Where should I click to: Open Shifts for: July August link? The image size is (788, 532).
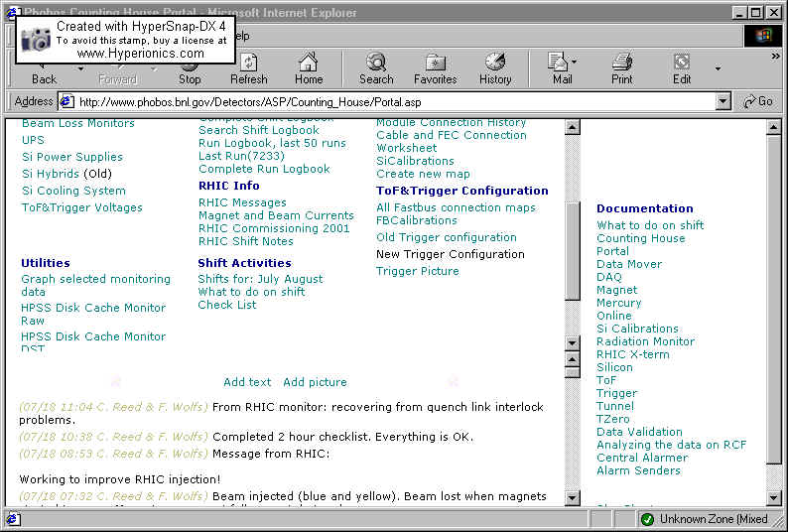coord(260,279)
